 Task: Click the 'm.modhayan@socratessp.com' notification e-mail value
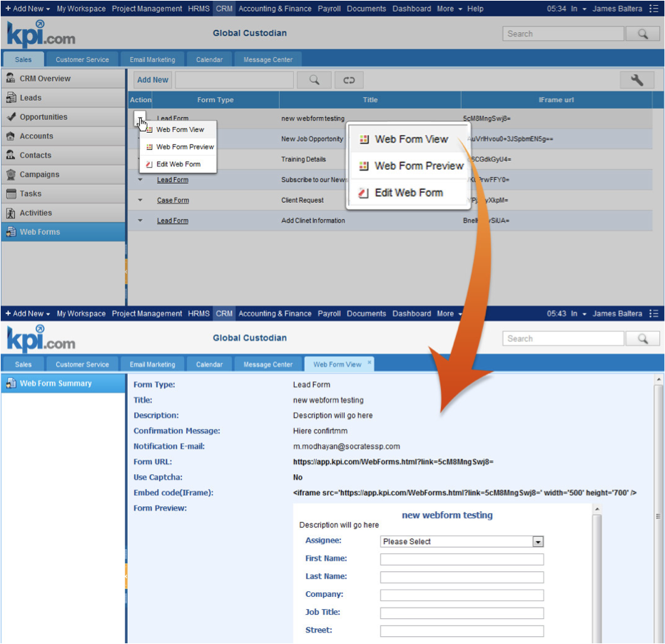coord(347,446)
